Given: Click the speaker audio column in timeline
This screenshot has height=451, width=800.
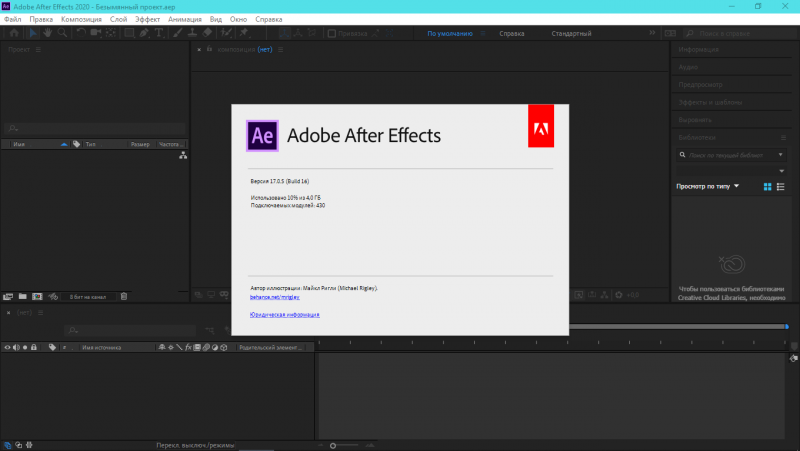Looking at the screenshot, I should pos(16,347).
